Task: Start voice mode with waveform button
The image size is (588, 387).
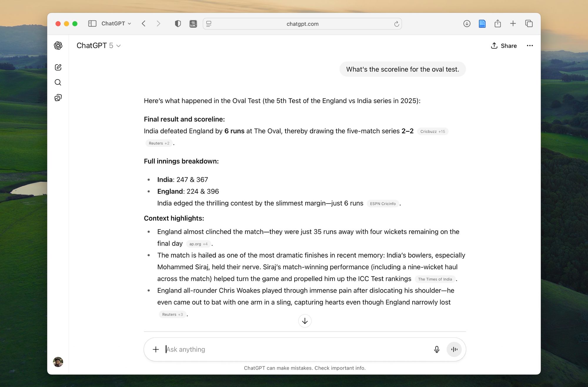Action: (454, 349)
